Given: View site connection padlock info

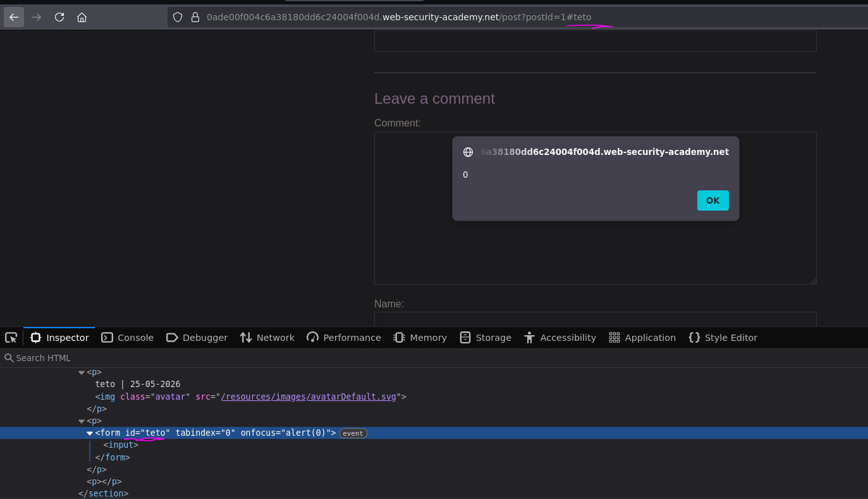Looking at the screenshot, I should 195,17.
